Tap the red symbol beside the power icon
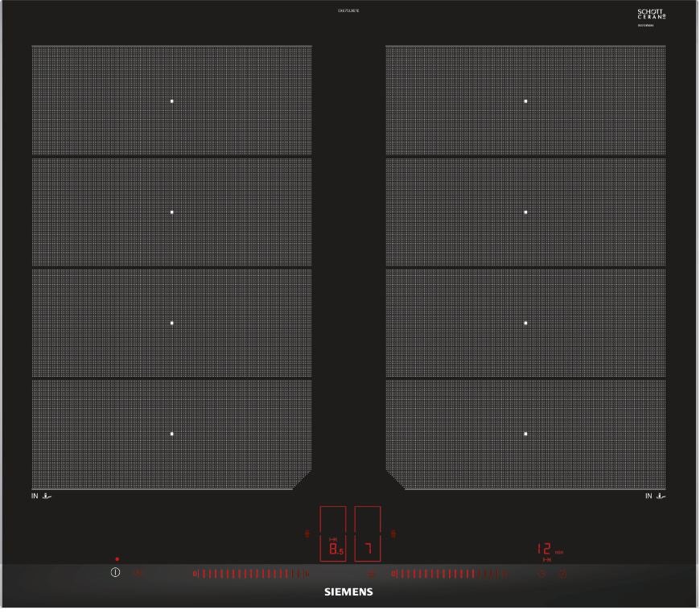This screenshot has height=614, width=700. pyautogui.click(x=138, y=572)
